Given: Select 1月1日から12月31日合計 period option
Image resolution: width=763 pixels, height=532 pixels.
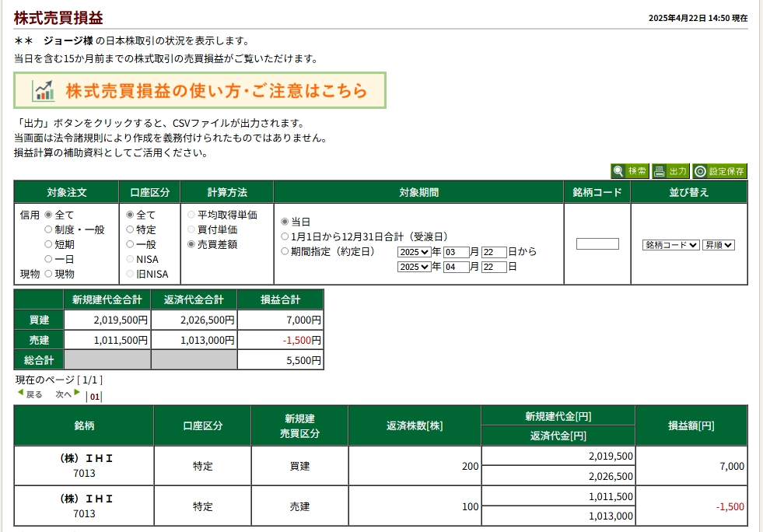Looking at the screenshot, I should (285, 236).
